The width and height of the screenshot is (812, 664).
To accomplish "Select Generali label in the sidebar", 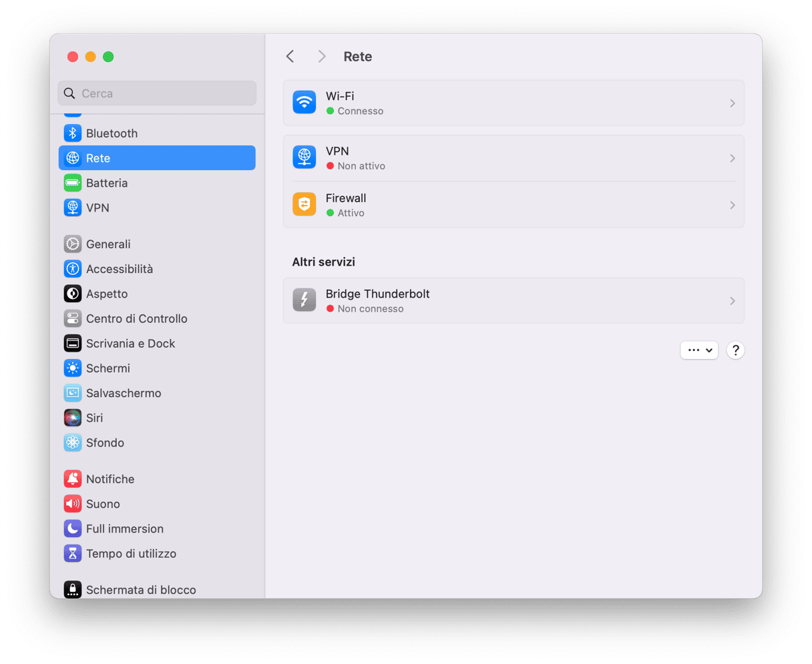I will (108, 244).
